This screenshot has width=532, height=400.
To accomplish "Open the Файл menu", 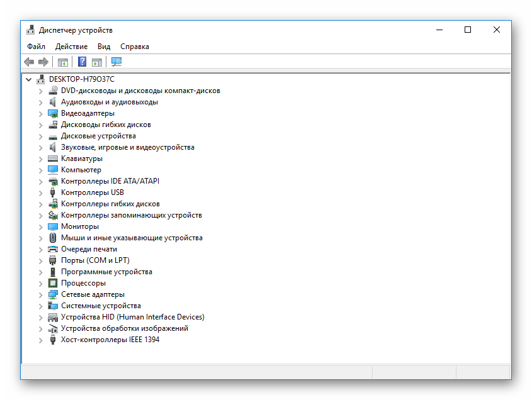I will click(x=36, y=47).
